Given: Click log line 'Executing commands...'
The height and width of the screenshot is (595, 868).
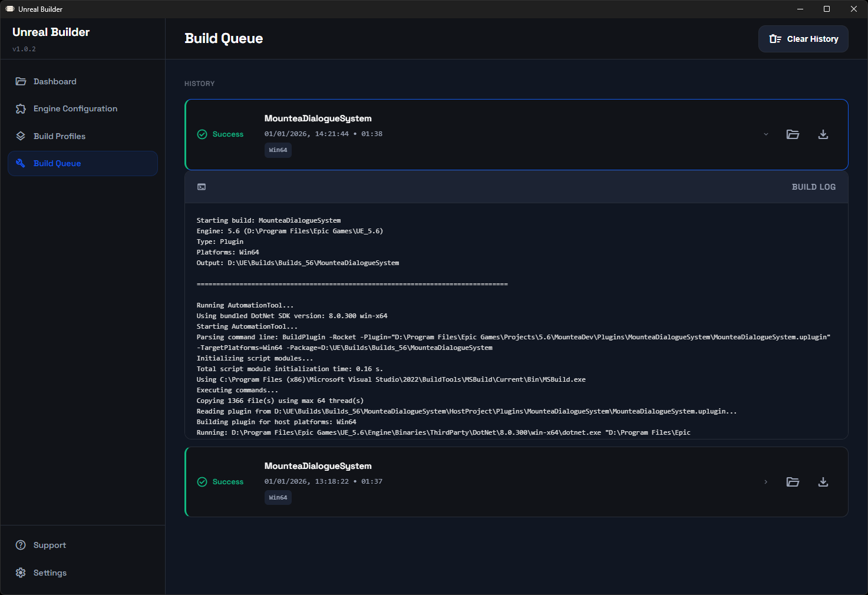Looking at the screenshot, I should [237, 390].
